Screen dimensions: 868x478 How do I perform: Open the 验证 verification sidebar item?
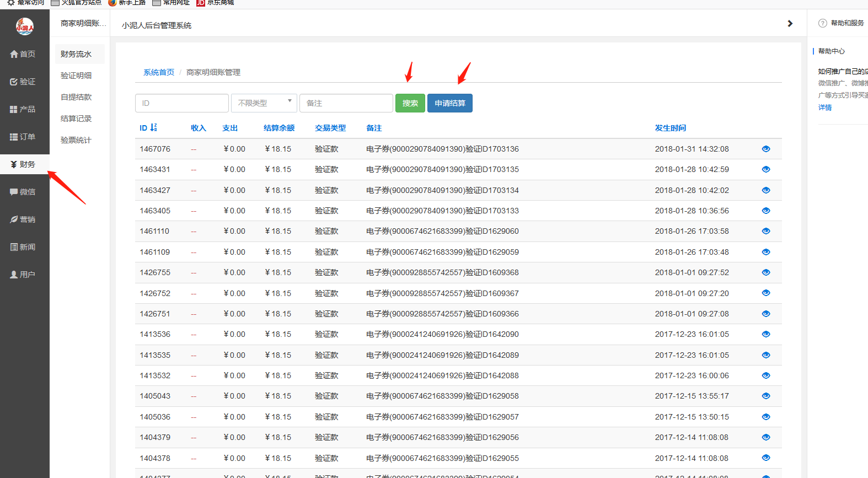pos(23,82)
